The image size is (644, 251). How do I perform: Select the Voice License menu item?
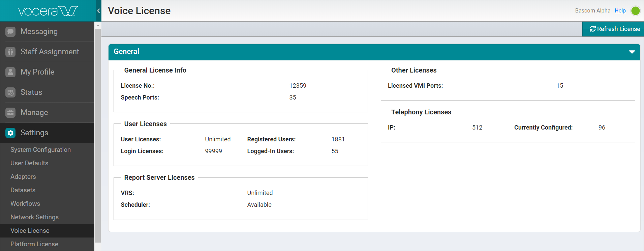click(x=30, y=231)
